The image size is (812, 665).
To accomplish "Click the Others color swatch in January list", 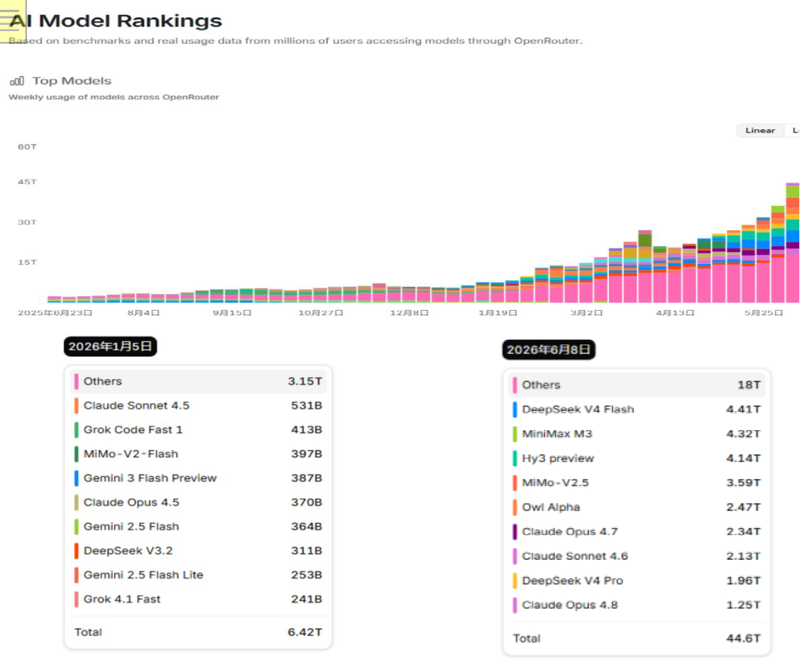I will click(76, 381).
